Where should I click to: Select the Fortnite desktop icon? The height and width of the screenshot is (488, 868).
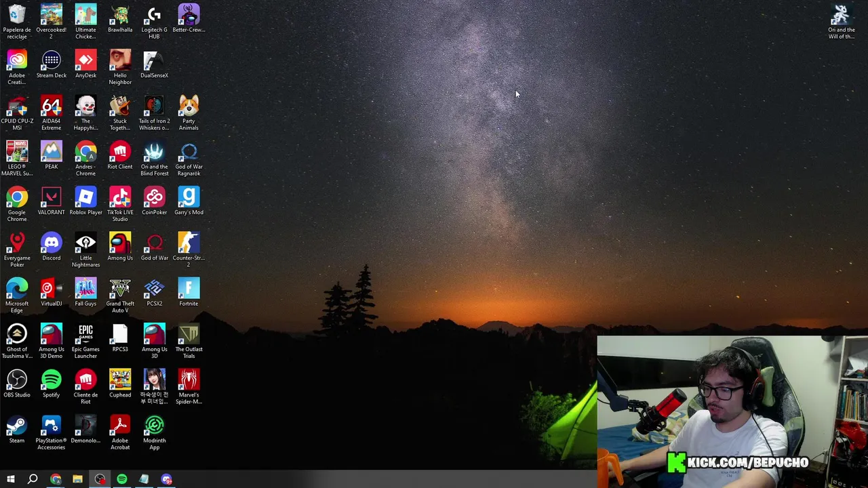coord(189,292)
